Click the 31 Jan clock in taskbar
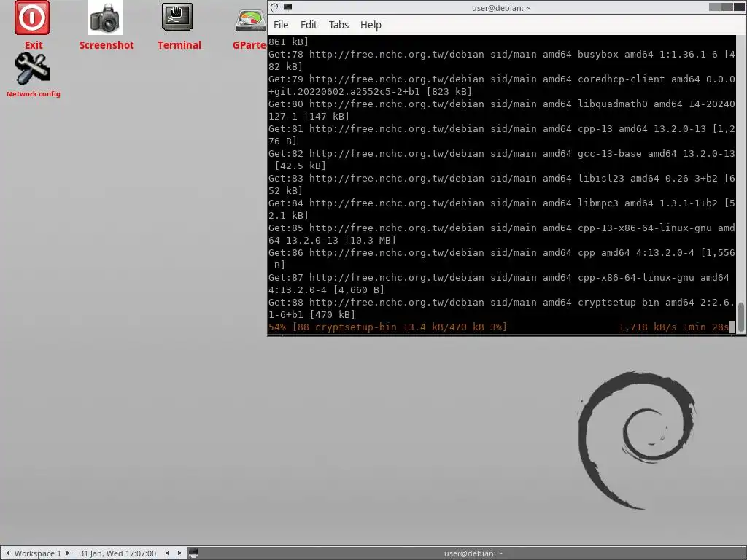The image size is (747, 560). pyautogui.click(x=117, y=553)
